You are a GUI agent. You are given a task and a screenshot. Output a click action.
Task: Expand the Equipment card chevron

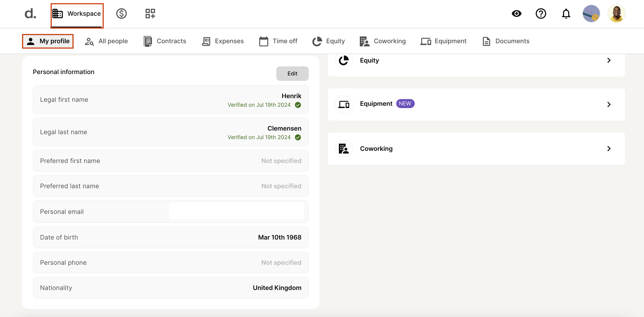(609, 105)
